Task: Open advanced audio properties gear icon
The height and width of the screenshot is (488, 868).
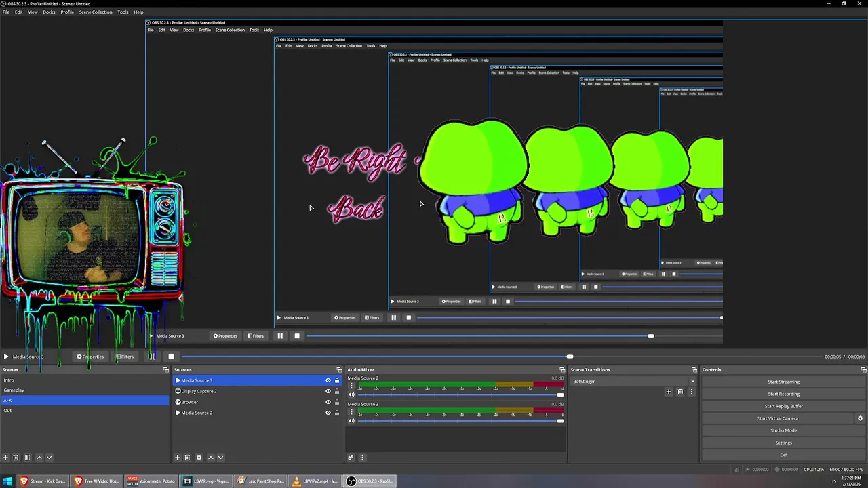Action: pyautogui.click(x=351, y=457)
